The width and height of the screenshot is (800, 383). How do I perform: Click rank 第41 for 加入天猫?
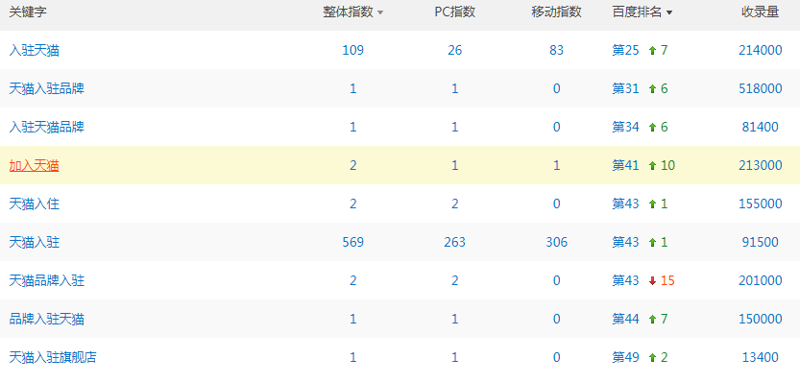[x=626, y=166]
